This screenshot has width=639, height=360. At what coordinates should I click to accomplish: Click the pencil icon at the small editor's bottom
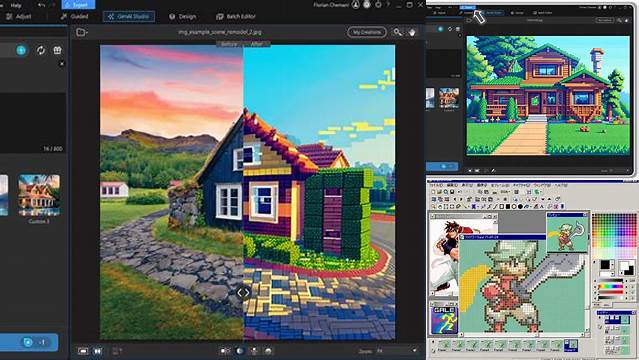[493, 170]
